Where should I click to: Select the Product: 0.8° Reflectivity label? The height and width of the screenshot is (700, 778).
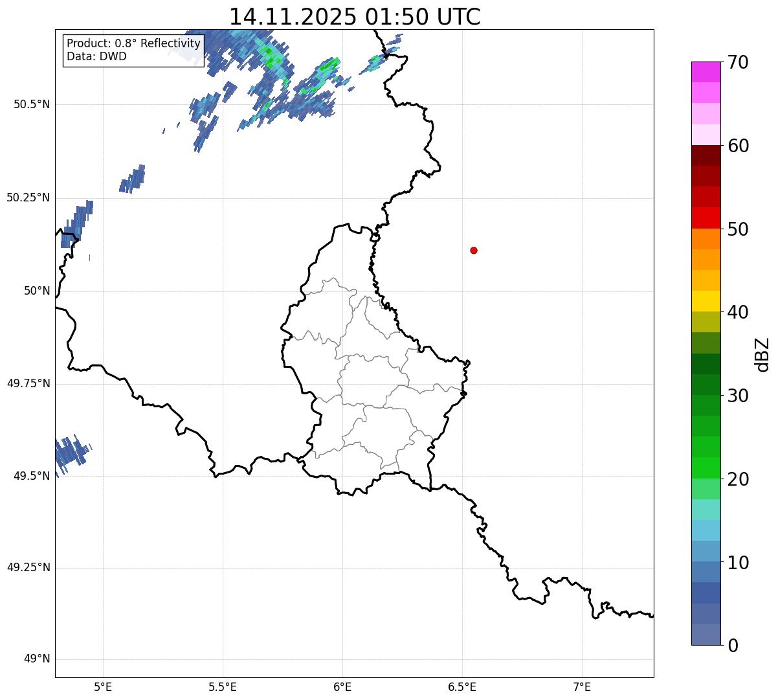click(x=134, y=43)
